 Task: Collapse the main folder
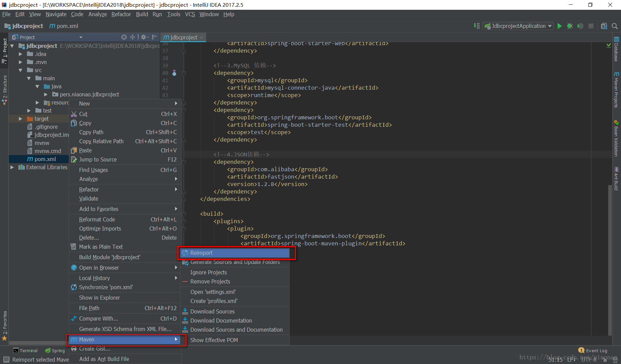tap(29, 78)
